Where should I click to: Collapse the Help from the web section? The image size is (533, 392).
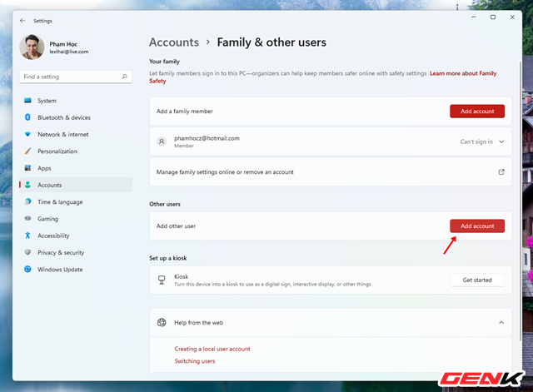click(x=501, y=323)
